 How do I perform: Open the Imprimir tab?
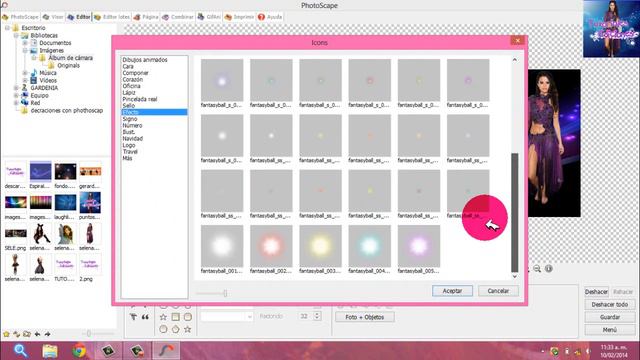240,17
